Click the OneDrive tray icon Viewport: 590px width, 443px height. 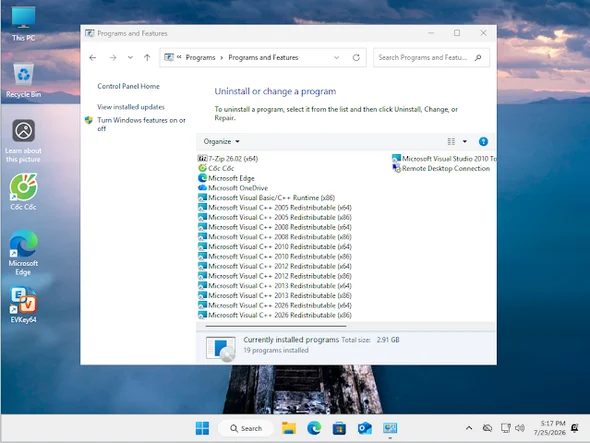[487, 428]
